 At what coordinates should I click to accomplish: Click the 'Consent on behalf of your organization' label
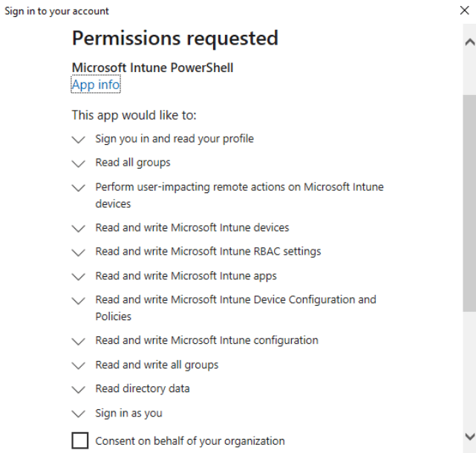click(x=189, y=440)
